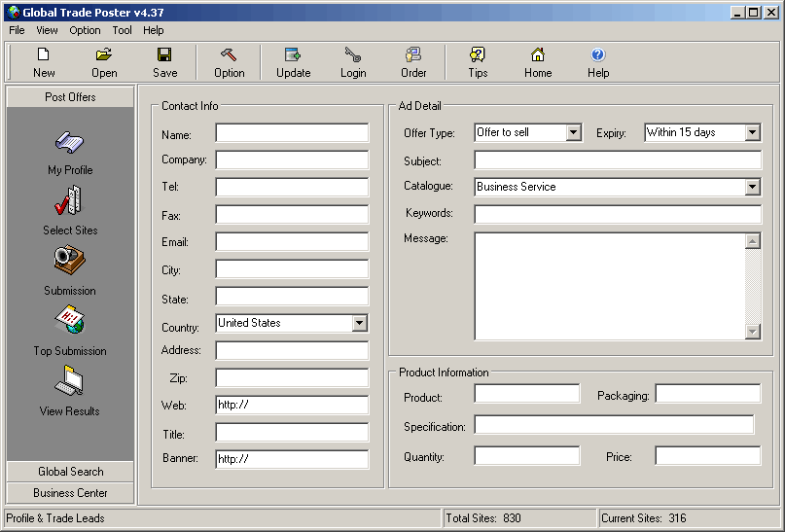The image size is (785, 532).
Task: Save the profile using the floppy disk icon
Action: (164, 54)
